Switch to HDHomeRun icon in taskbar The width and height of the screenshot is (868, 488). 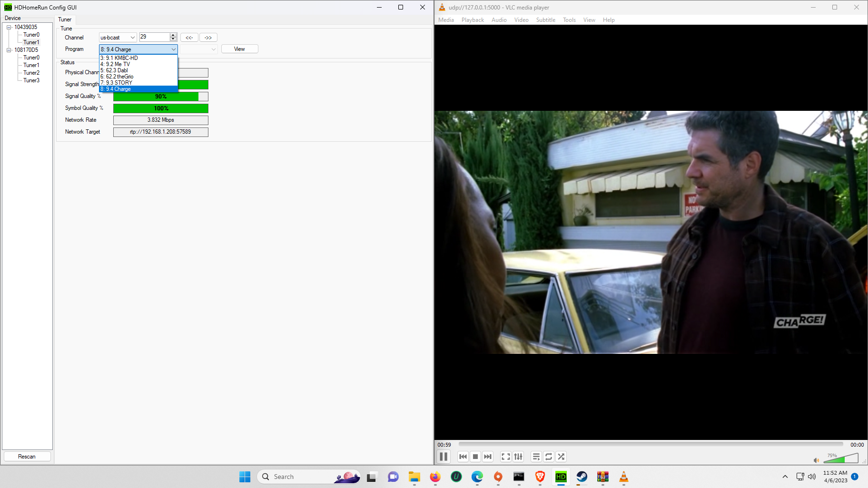tap(561, 477)
